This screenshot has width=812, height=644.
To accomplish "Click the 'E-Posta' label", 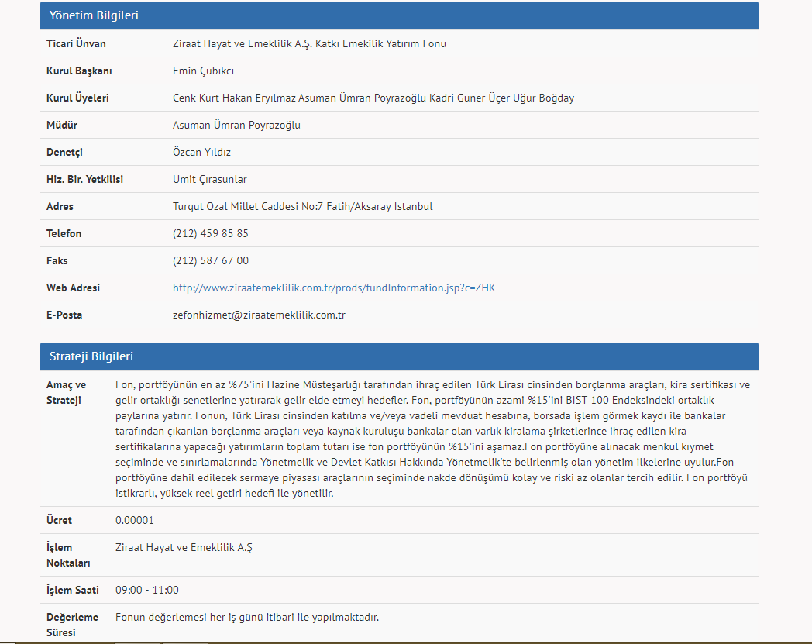I will coord(64,315).
